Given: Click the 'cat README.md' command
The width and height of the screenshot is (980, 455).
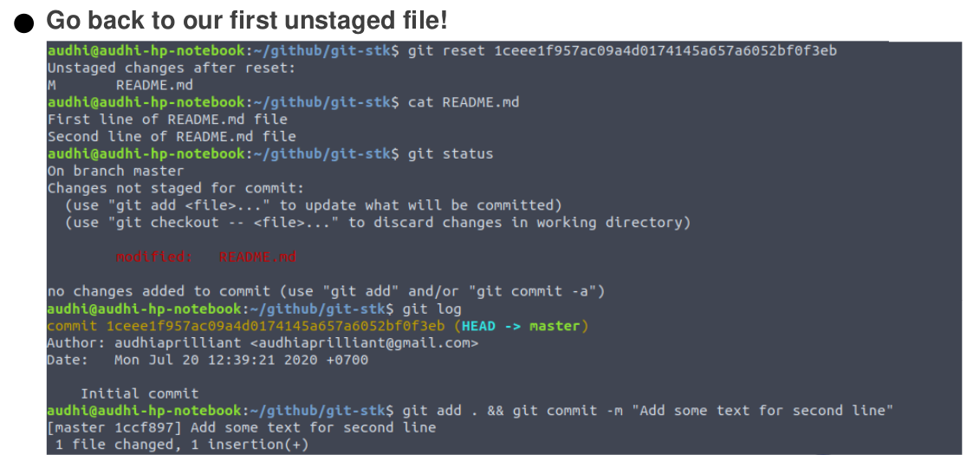Looking at the screenshot, I should 464,102.
